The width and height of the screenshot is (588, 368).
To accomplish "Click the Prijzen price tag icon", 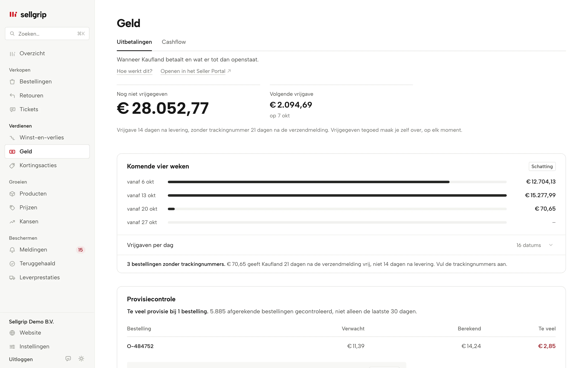I will [12, 208].
